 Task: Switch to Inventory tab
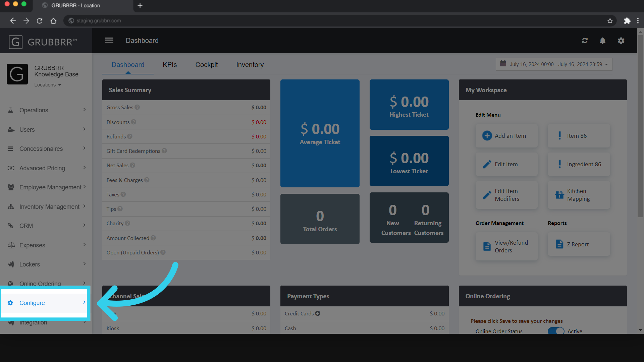(x=250, y=65)
